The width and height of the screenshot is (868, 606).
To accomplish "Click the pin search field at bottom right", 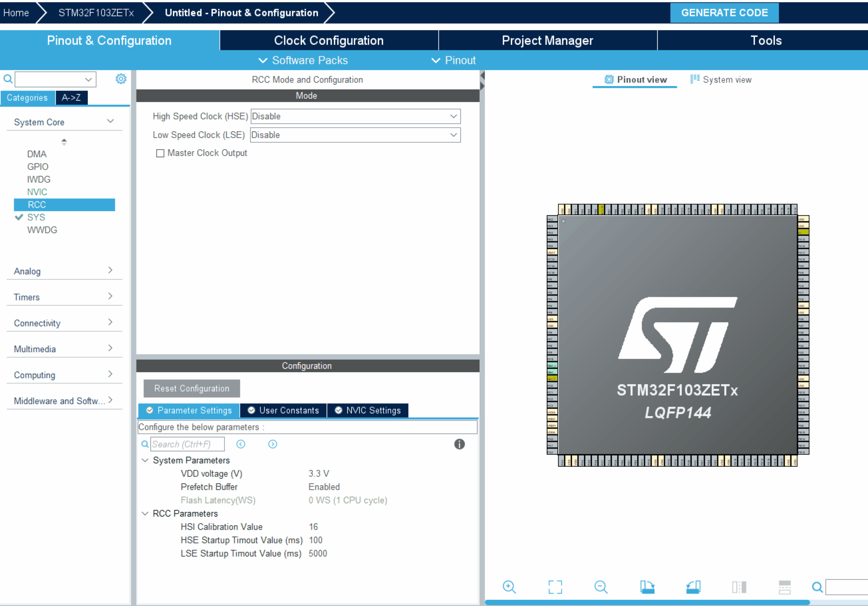I will [847, 587].
